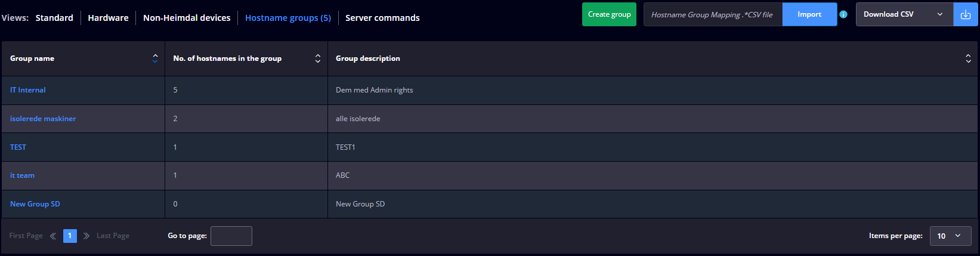Image resolution: width=980 pixels, height=256 pixels.
Task: Click the Import button
Action: [809, 14]
